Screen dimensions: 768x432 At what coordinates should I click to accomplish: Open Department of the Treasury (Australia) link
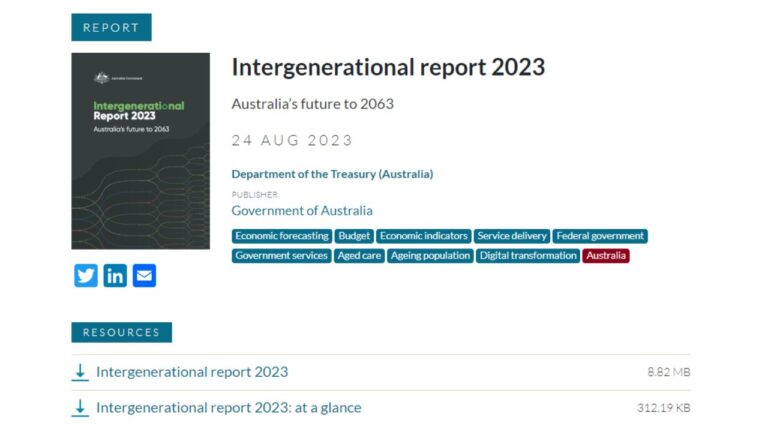[x=332, y=174]
